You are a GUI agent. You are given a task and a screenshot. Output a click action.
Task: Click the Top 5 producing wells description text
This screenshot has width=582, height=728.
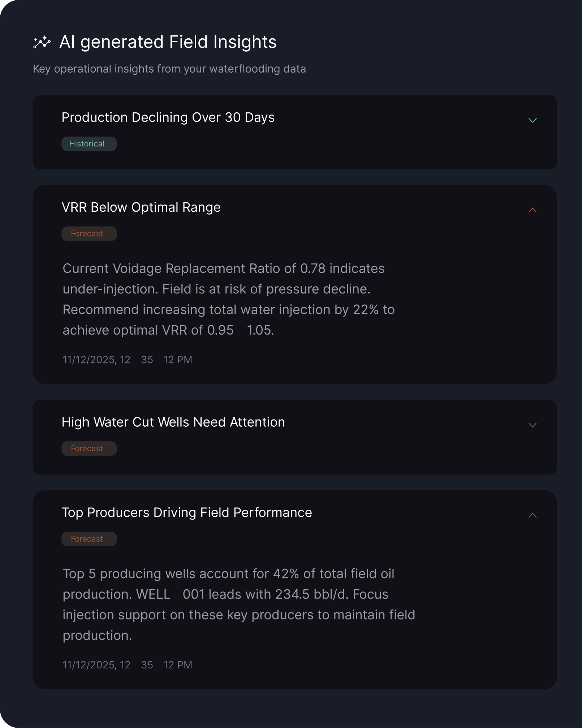[238, 604]
